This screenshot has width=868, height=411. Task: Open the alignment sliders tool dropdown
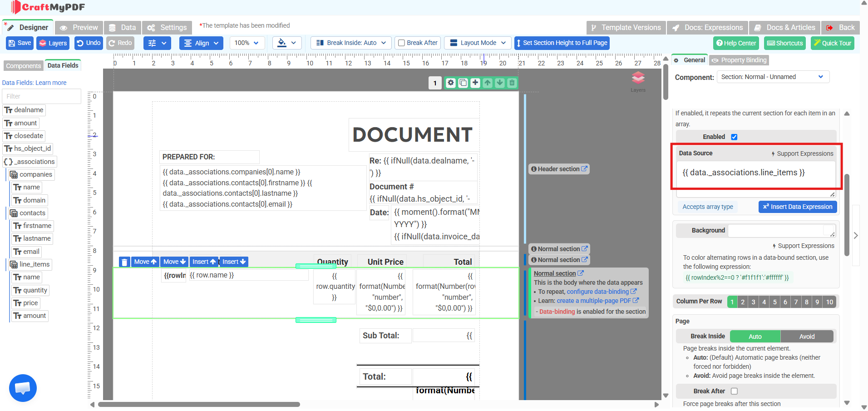[x=157, y=43]
